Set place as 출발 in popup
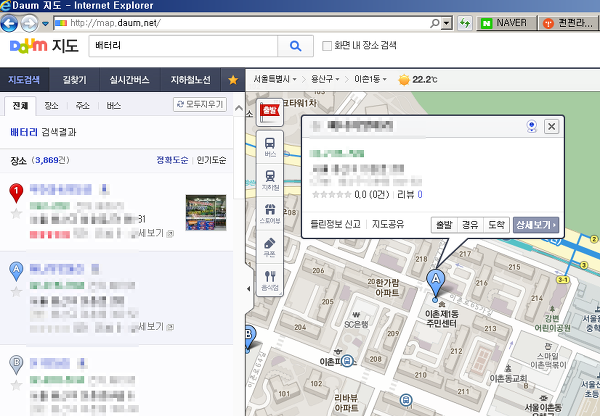 [444, 225]
